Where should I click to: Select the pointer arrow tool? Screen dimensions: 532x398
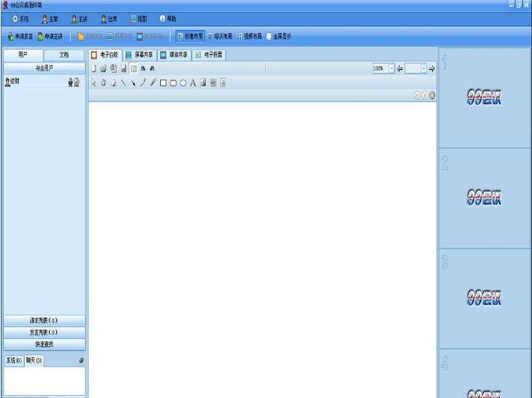(94, 83)
